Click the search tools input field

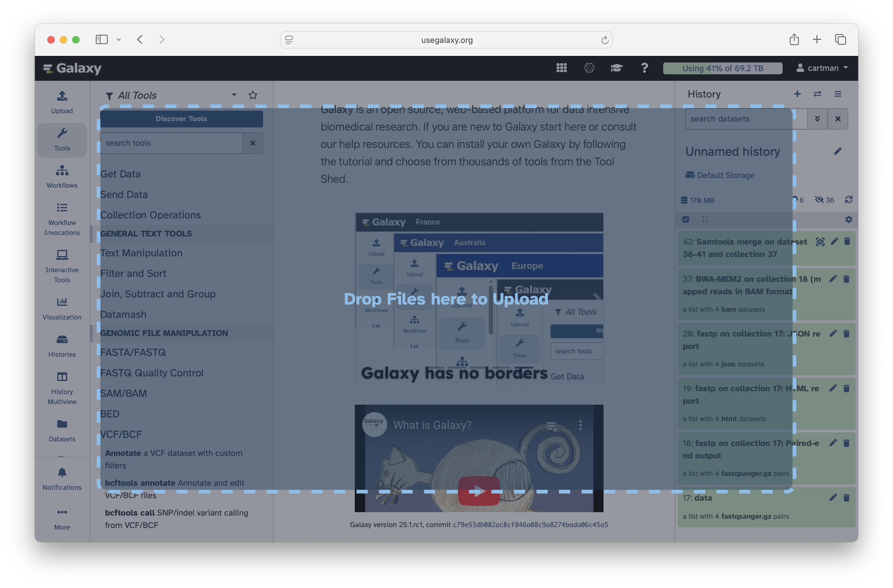[x=171, y=143]
